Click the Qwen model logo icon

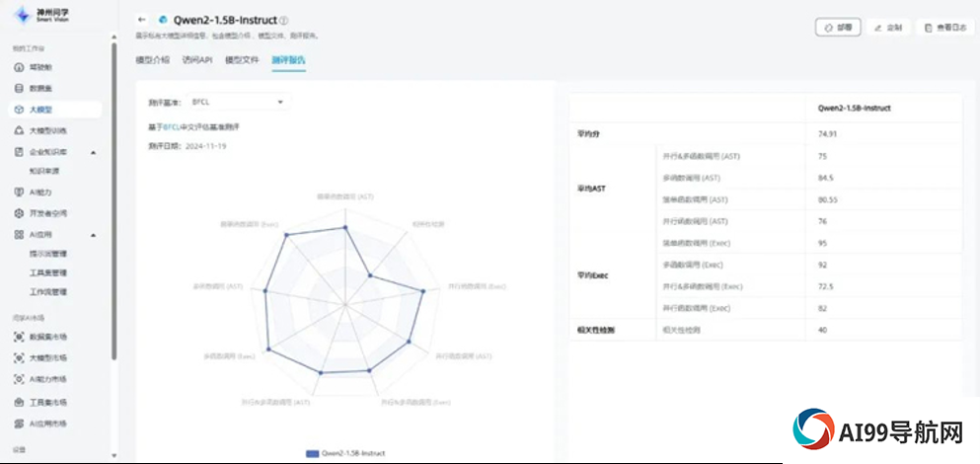coord(164,20)
